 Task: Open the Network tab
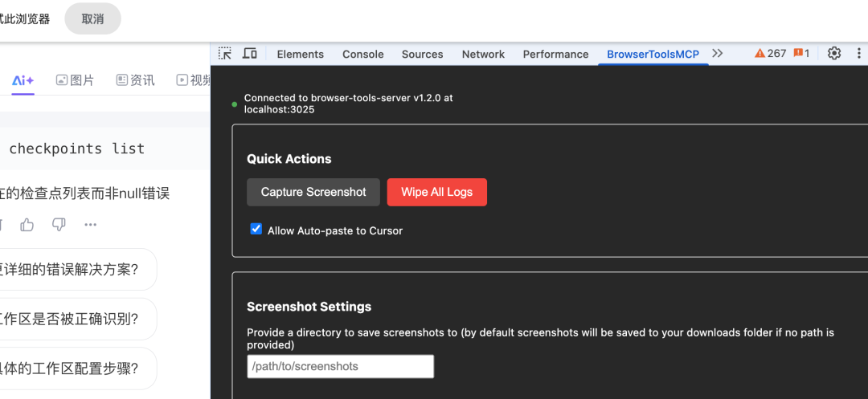(x=483, y=55)
